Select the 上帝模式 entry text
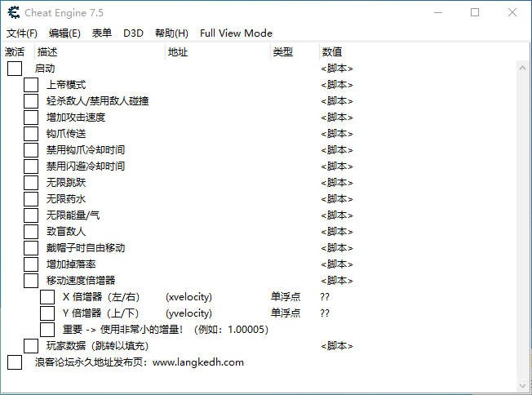This screenshot has width=532, height=395. point(66,85)
